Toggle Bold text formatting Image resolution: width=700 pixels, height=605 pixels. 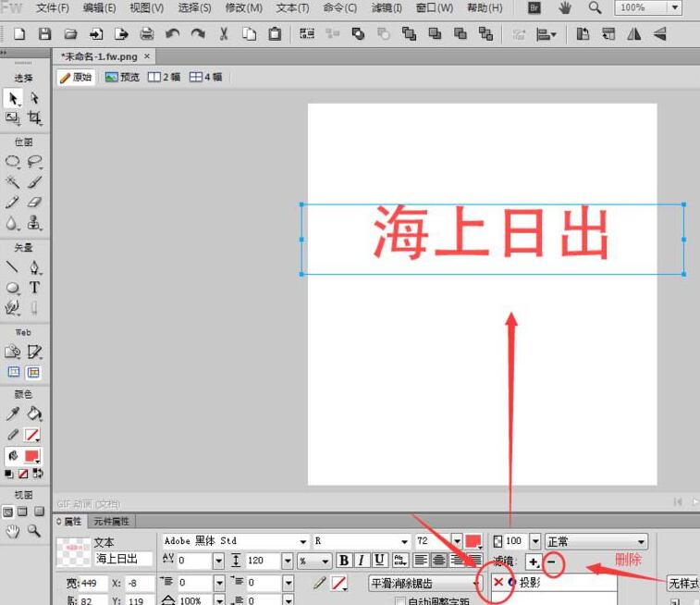(344, 560)
